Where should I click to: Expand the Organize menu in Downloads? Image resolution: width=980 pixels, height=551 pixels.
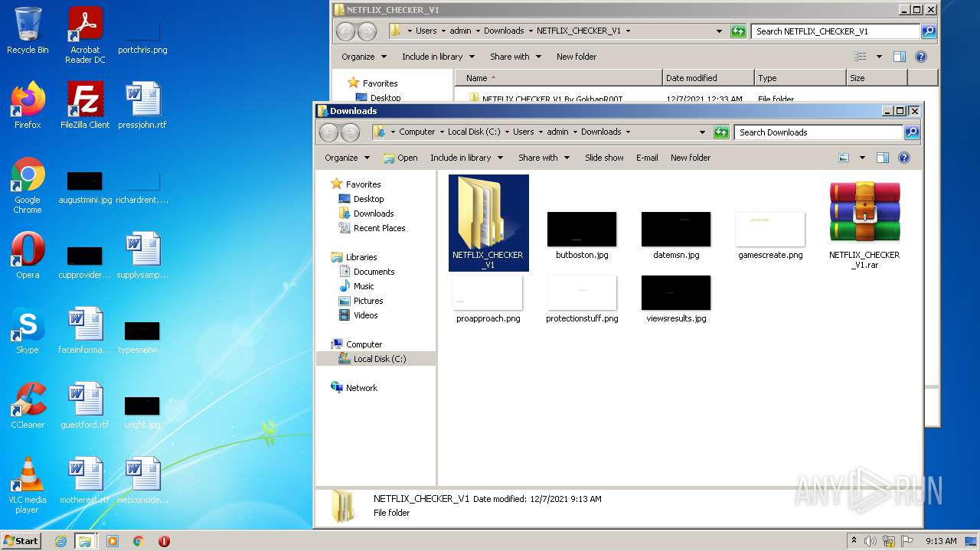(x=348, y=158)
